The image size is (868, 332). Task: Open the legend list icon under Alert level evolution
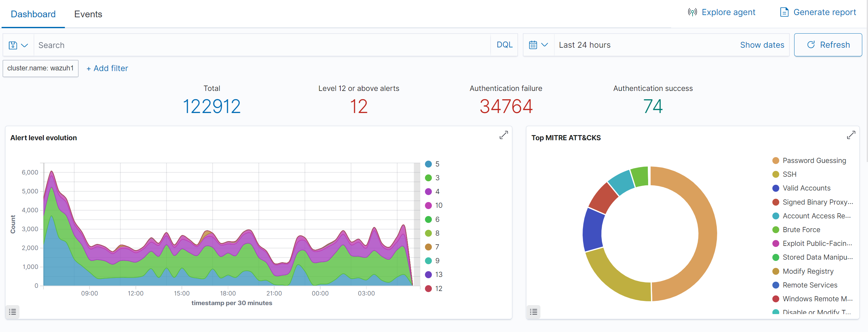[x=12, y=312]
